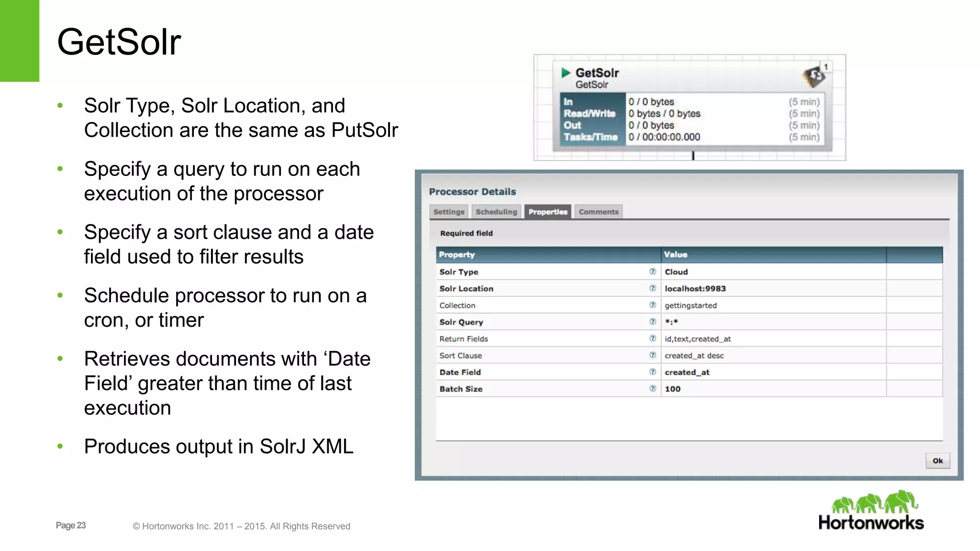
Task: Click help icon beside Solr Location
Action: click(652, 288)
